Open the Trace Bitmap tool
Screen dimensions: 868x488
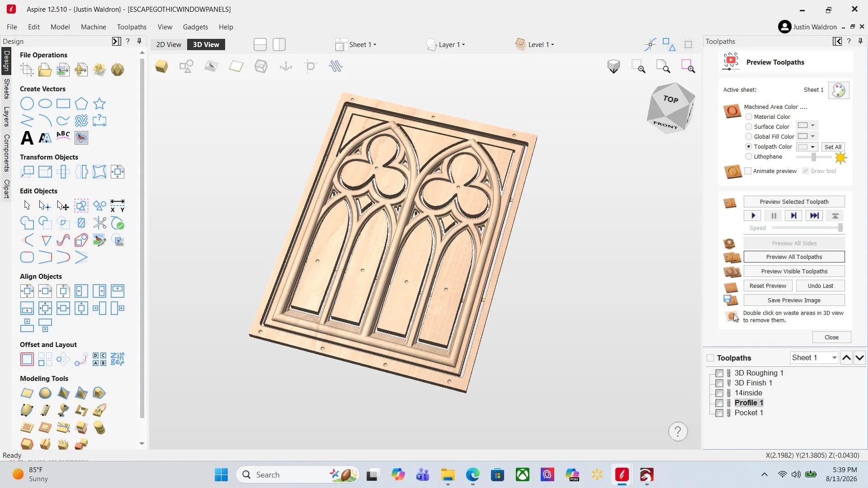coord(81,137)
